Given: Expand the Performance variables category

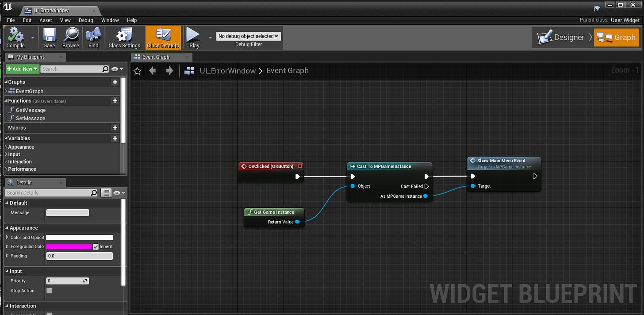Looking at the screenshot, I should tap(6, 169).
